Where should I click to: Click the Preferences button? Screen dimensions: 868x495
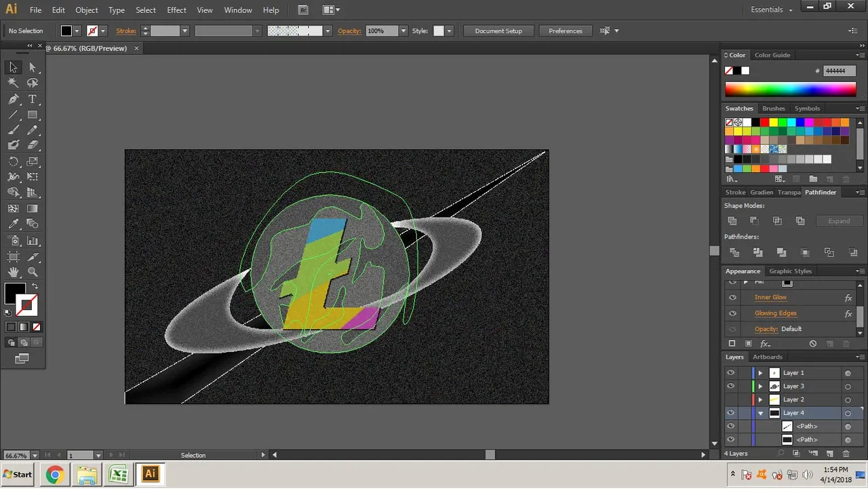pyautogui.click(x=566, y=31)
